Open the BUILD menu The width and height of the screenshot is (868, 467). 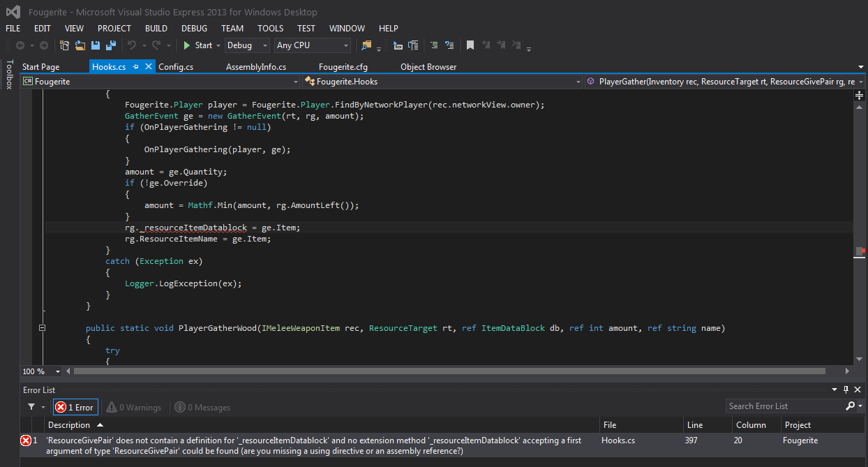pos(156,29)
